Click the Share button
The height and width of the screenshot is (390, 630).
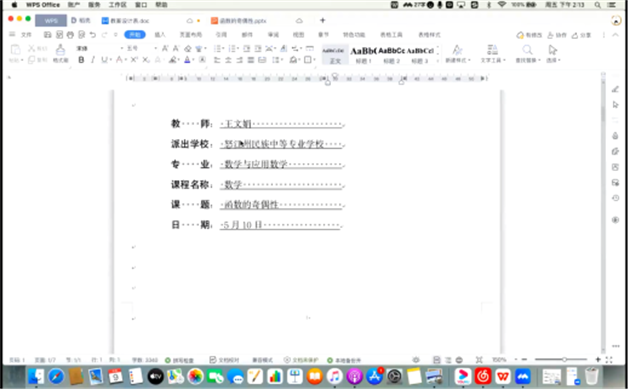(x=581, y=35)
